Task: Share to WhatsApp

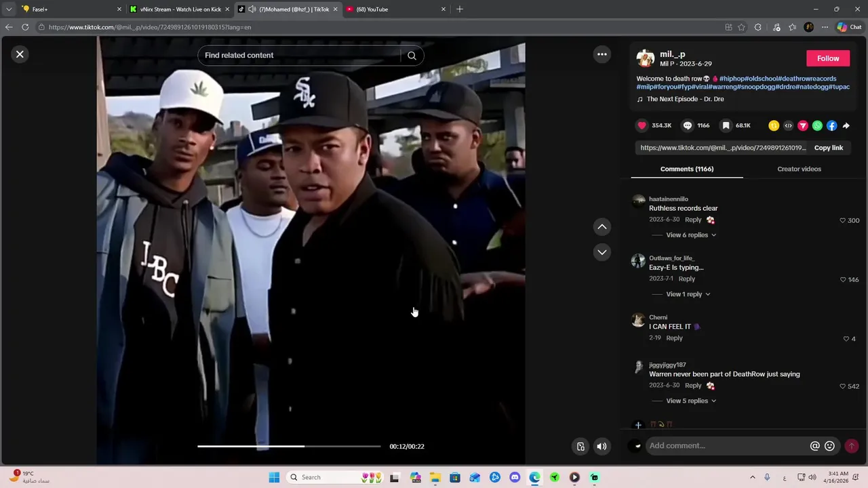Action: [x=817, y=125]
